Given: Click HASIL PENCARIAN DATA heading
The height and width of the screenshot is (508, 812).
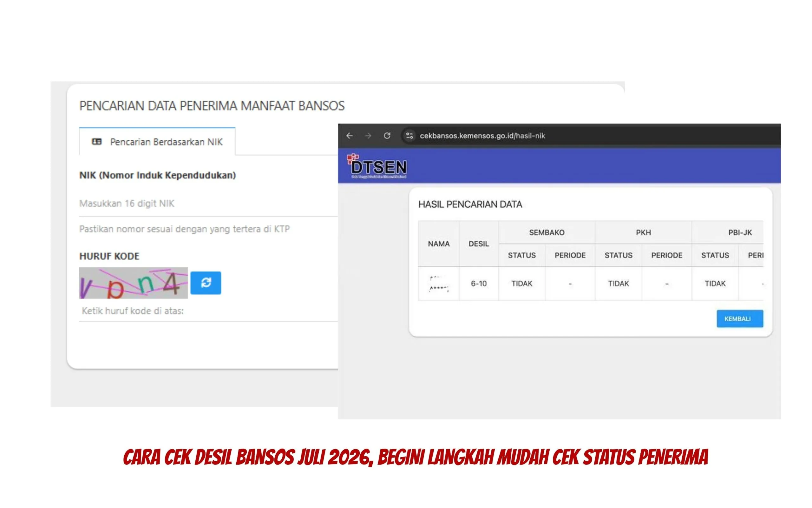Looking at the screenshot, I should [470, 204].
